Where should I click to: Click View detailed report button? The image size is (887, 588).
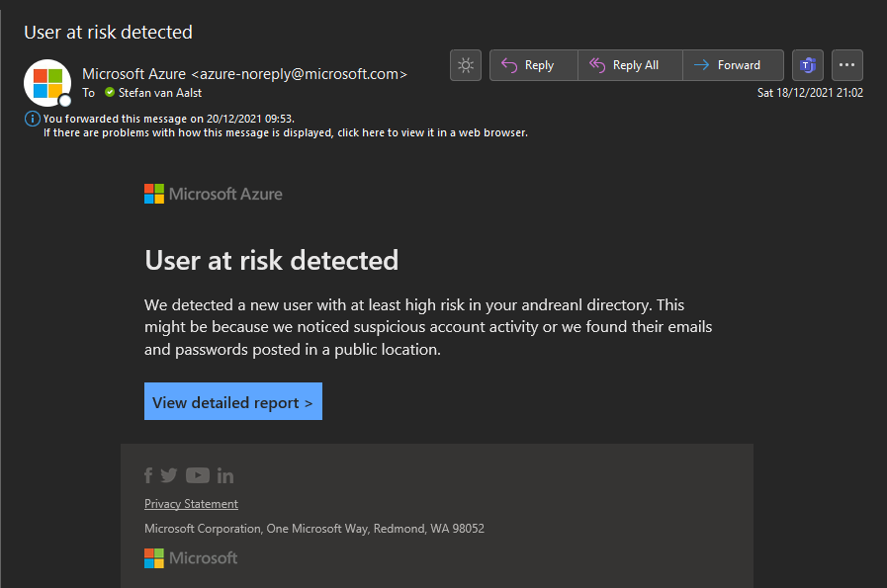[x=233, y=401]
